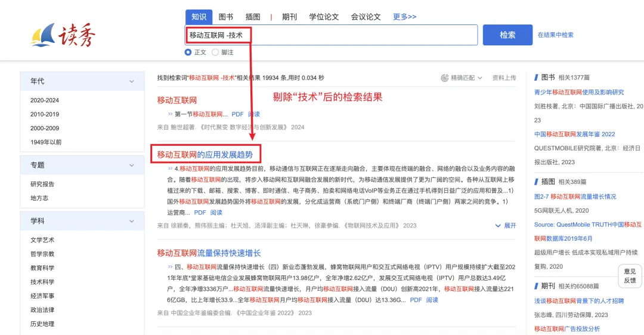Click the 意见反馈 button

tap(630, 276)
